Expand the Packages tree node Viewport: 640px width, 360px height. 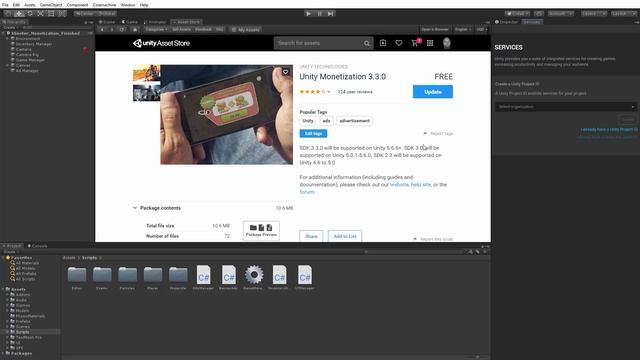tap(3, 353)
